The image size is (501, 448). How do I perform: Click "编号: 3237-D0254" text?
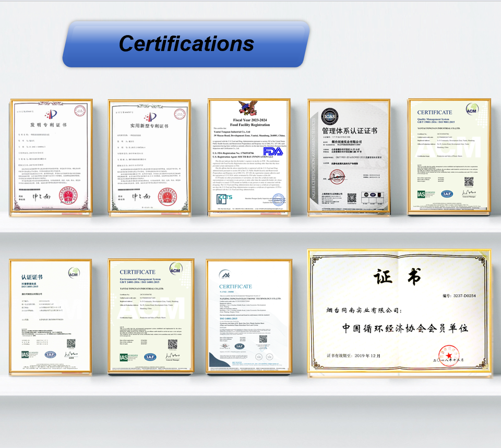459,296
